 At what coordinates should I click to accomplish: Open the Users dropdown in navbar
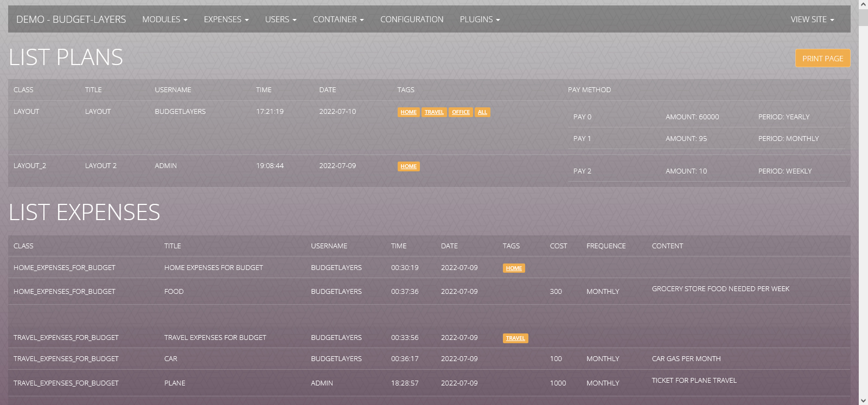click(280, 20)
